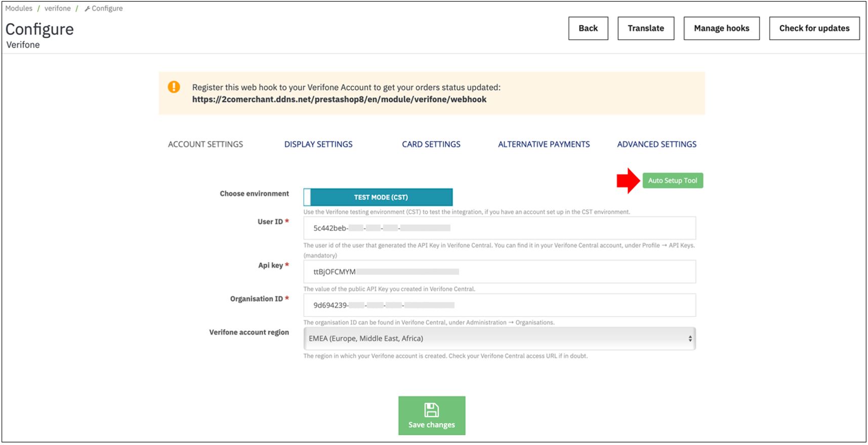Click the help text about public API Key
This screenshot has width=868, height=445.
tap(389, 290)
